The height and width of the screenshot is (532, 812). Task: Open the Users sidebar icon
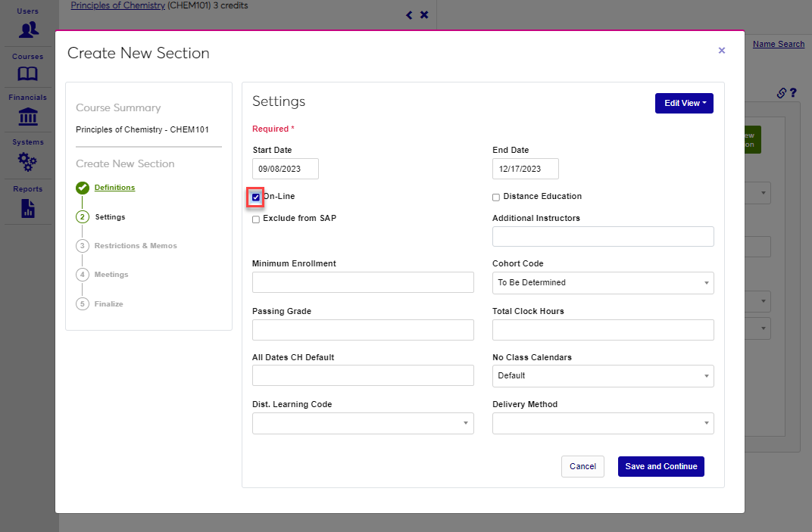tap(28, 30)
